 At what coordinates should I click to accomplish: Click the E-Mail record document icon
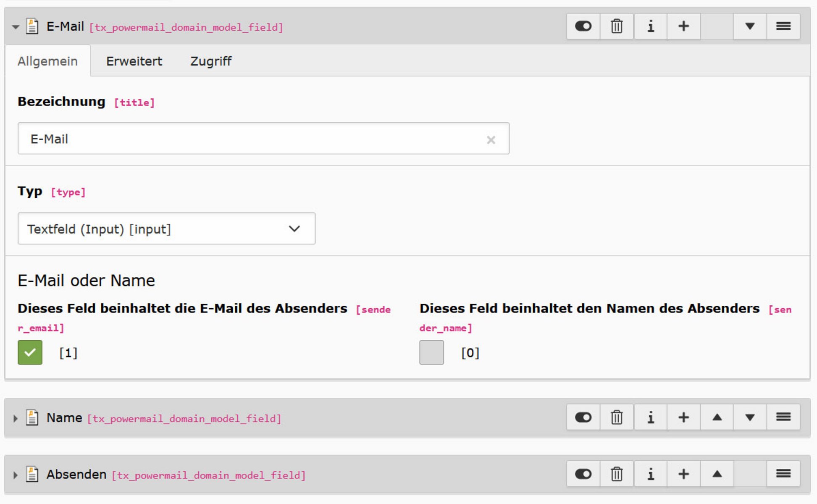coord(32,26)
